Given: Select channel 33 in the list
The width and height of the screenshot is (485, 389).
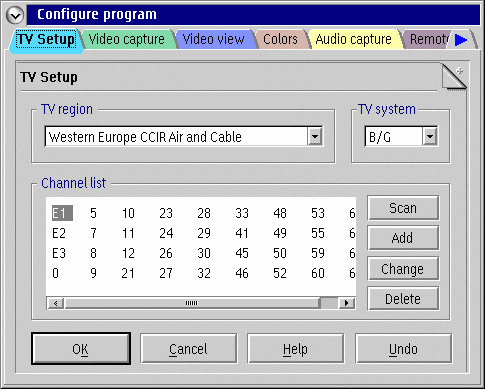Looking at the screenshot, I should tap(242, 213).
